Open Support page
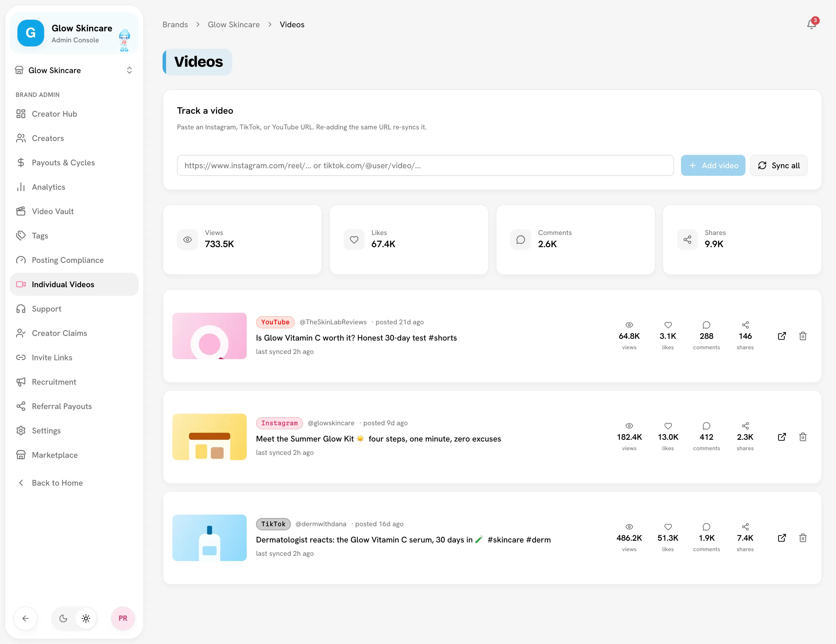 point(74,309)
